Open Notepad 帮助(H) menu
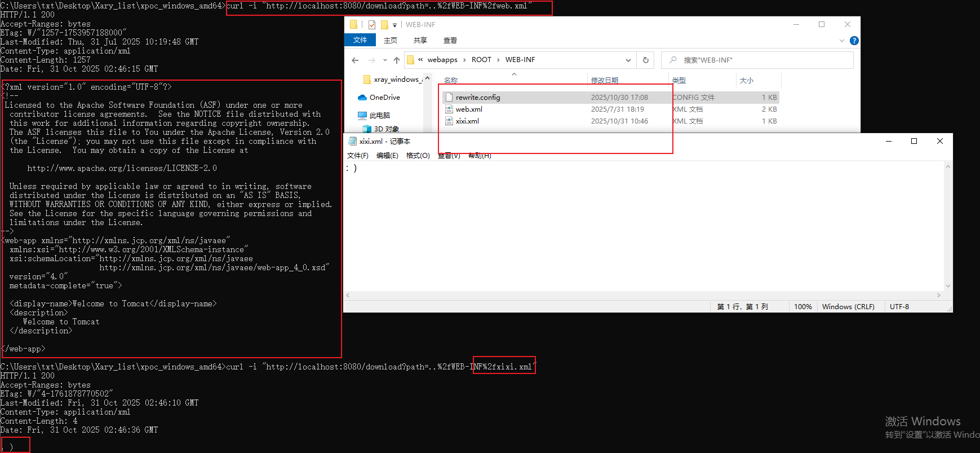 click(480, 156)
